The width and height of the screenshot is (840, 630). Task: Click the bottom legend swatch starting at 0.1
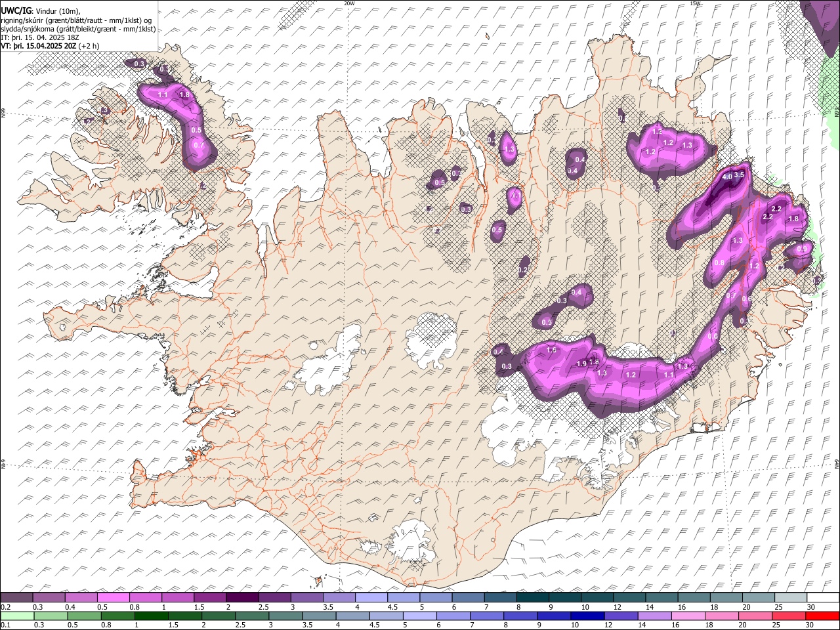[17, 616]
